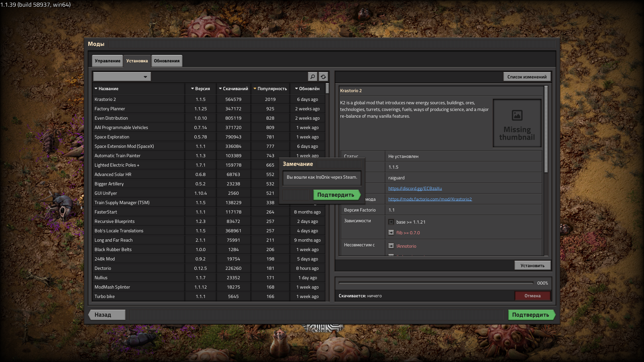Switch to the Обновления tab
Screen dimensions: 644x362
tap(167, 61)
